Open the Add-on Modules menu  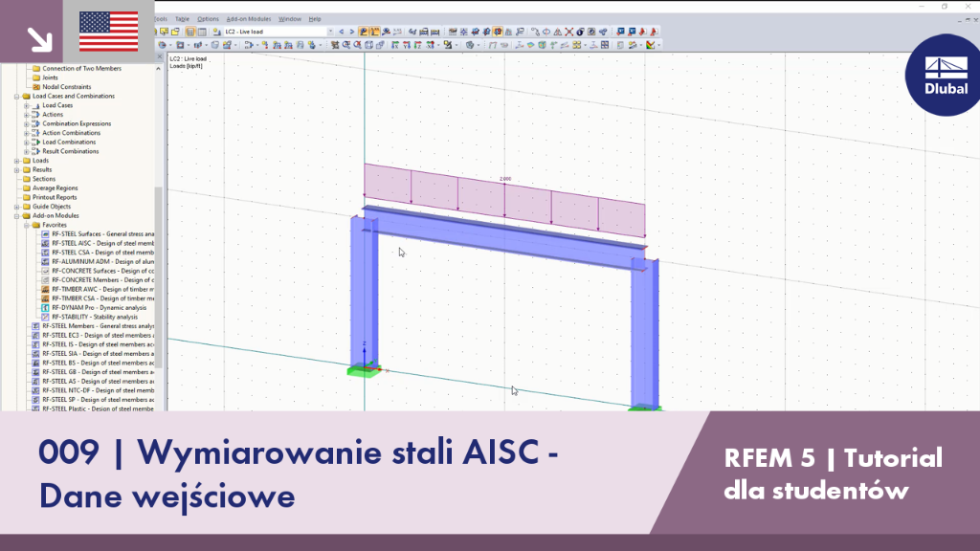[x=249, y=19]
